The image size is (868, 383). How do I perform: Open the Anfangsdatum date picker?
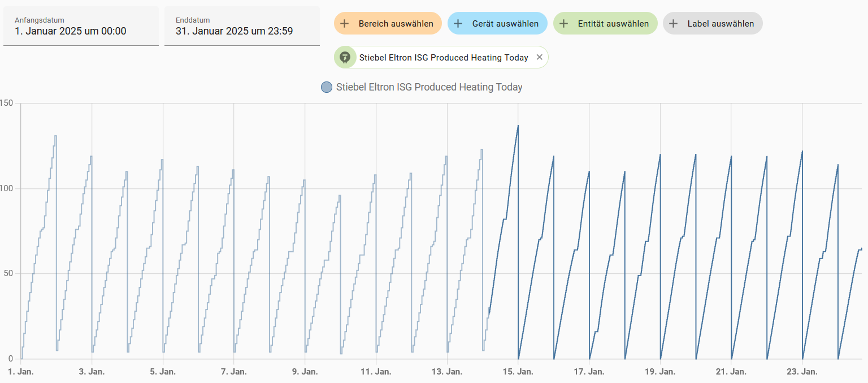pos(81,26)
